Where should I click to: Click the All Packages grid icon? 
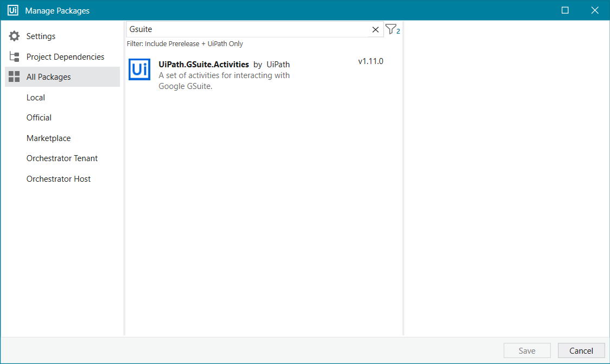pyautogui.click(x=14, y=77)
